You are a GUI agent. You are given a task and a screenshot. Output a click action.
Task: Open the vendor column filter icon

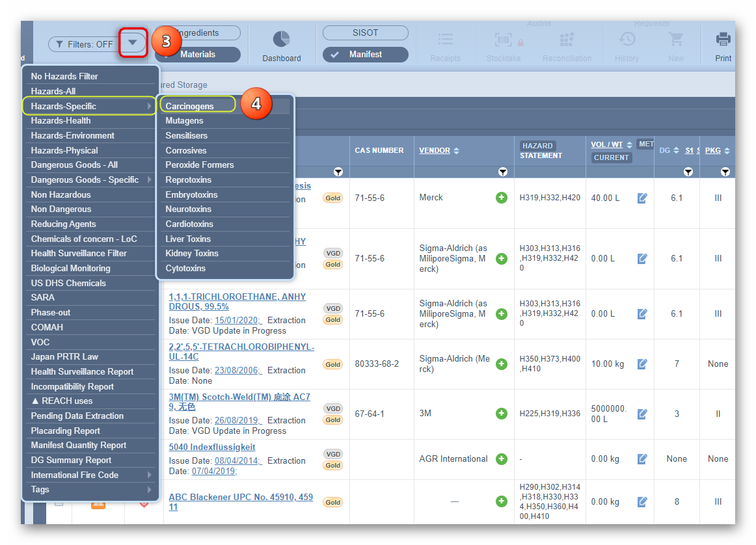pos(502,172)
